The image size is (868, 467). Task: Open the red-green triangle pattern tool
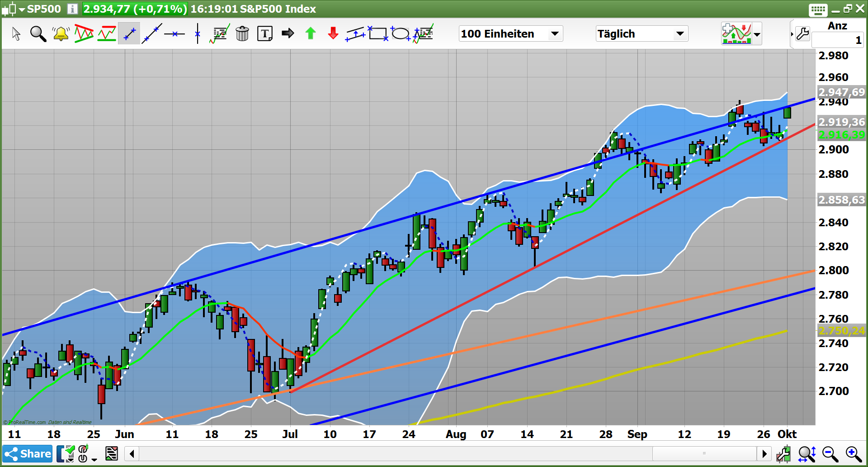84,33
